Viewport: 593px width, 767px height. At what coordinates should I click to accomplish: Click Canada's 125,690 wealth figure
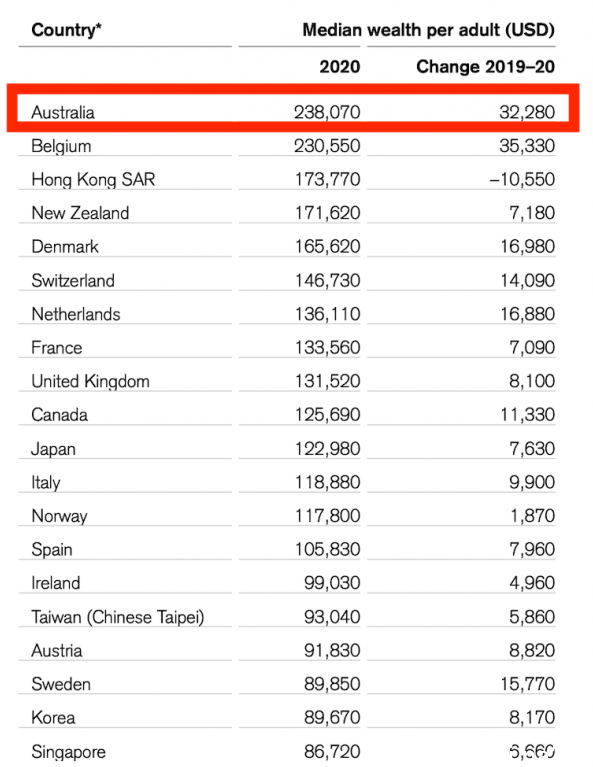pos(327,415)
